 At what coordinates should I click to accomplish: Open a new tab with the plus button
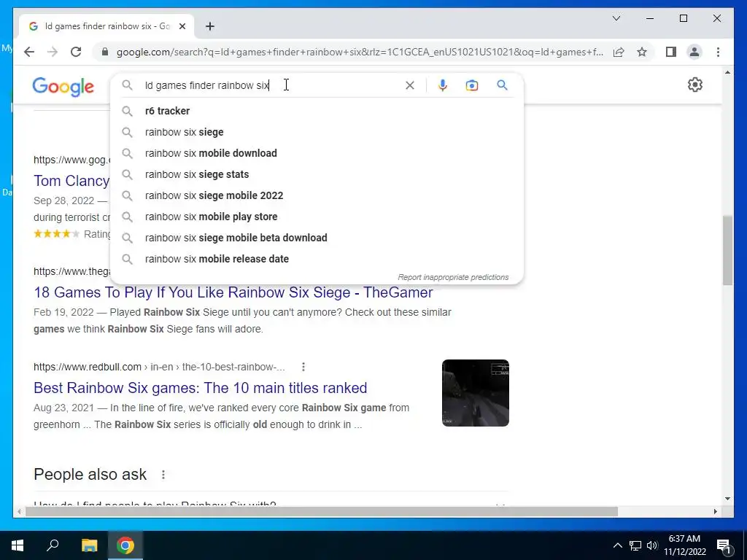(210, 26)
